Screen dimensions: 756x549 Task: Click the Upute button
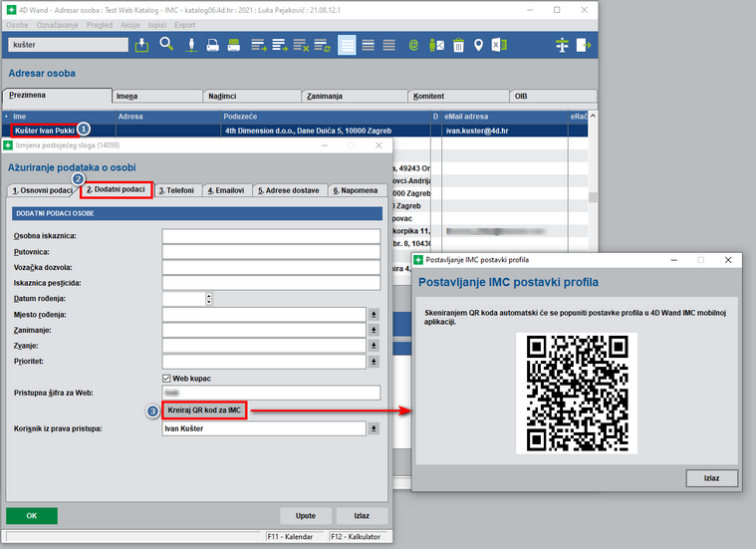click(306, 516)
